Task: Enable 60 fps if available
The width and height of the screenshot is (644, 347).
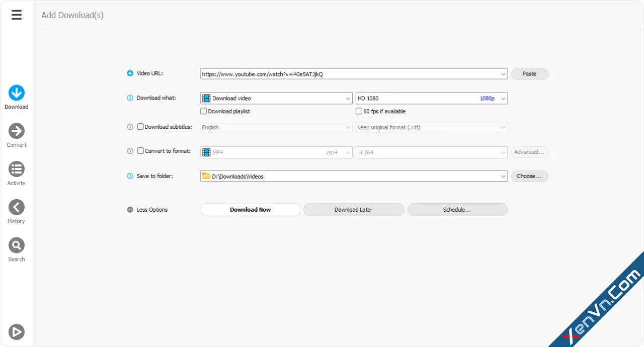Action: coord(359,111)
